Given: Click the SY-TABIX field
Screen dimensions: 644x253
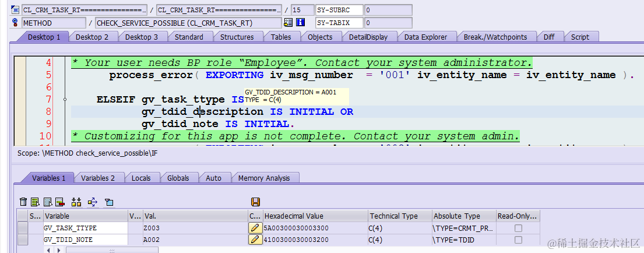Looking at the screenshot, I should (339, 23).
